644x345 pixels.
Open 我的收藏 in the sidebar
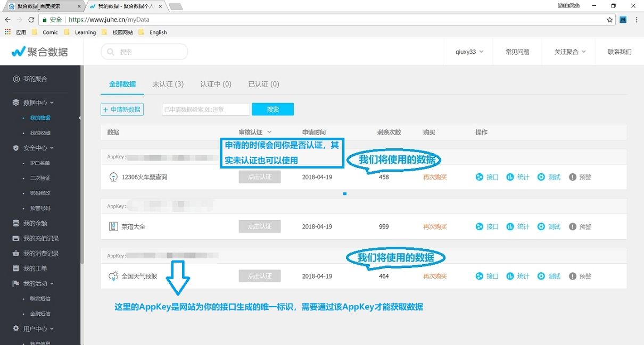pyautogui.click(x=40, y=133)
